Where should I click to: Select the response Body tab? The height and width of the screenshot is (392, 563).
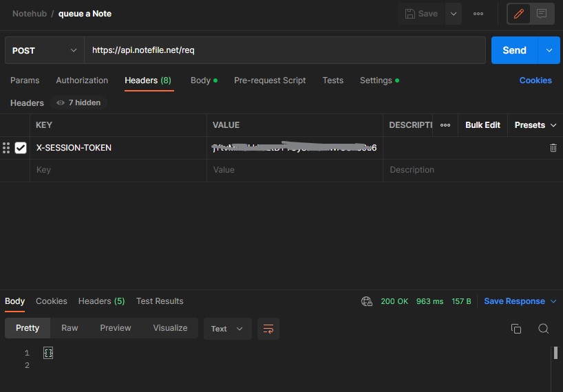[x=14, y=301]
